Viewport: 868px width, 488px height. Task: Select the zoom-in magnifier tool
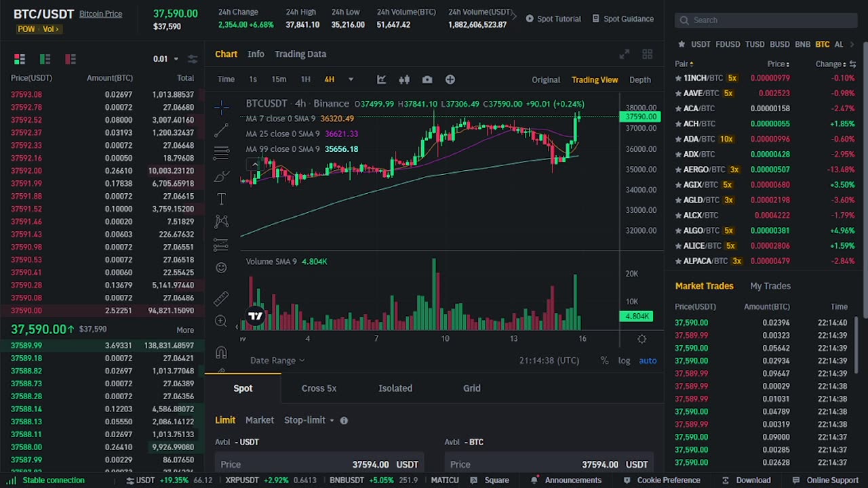(x=221, y=321)
